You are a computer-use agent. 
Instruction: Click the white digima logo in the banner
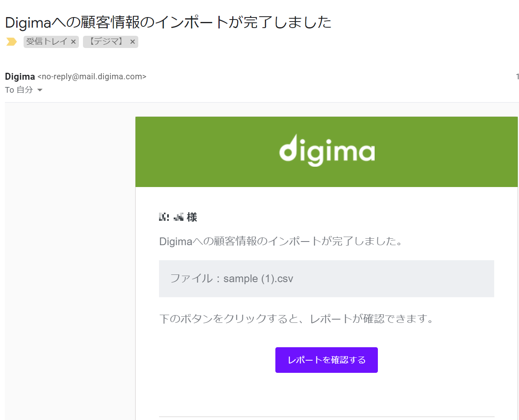pos(327,150)
